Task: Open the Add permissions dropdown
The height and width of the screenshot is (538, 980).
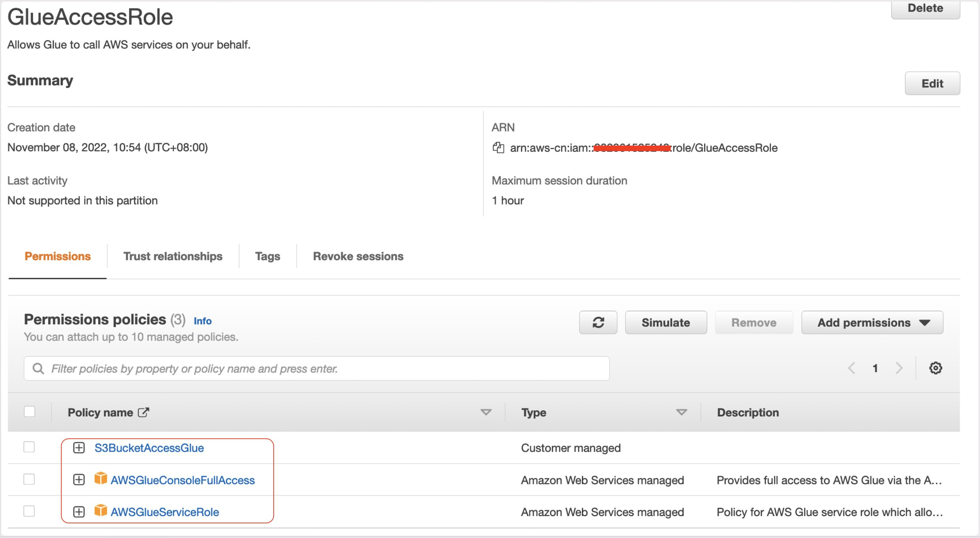Action: pos(872,322)
